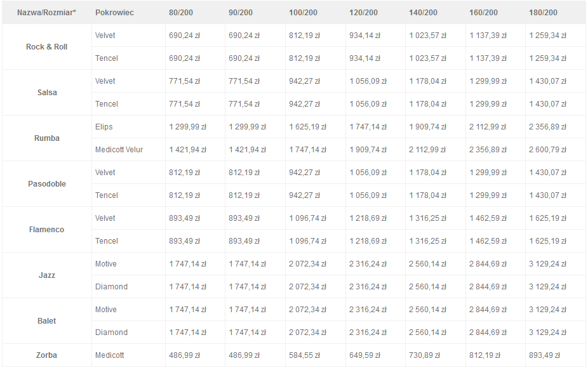Screen dimensions: 588x375
Task: Select the Jazz mattress name cell
Action: click(x=46, y=275)
